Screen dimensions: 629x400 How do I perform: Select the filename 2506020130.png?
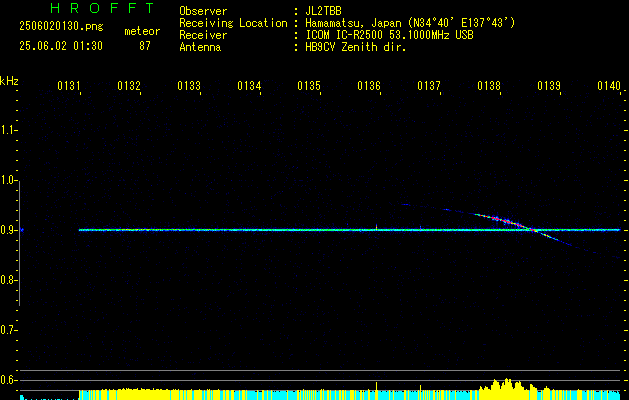(61, 27)
